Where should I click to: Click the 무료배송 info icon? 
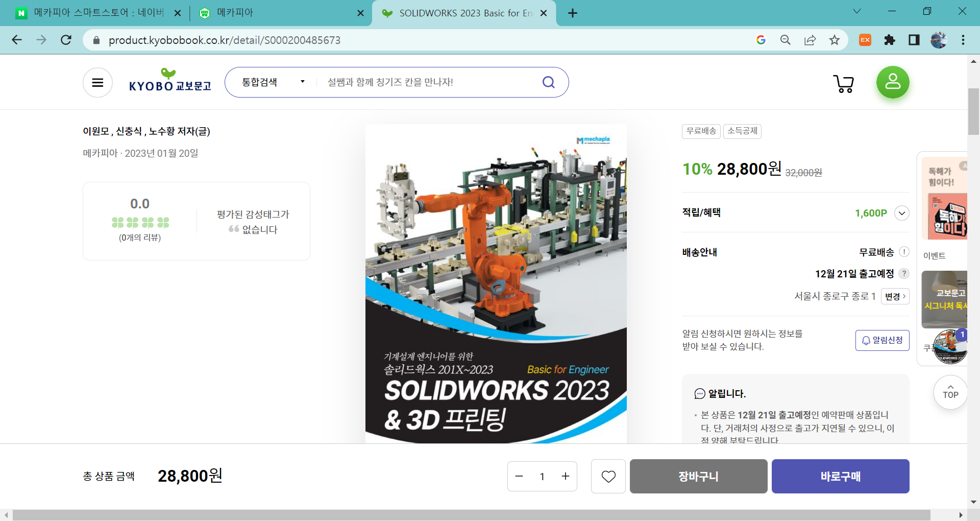pyautogui.click(x=904, y=252)
